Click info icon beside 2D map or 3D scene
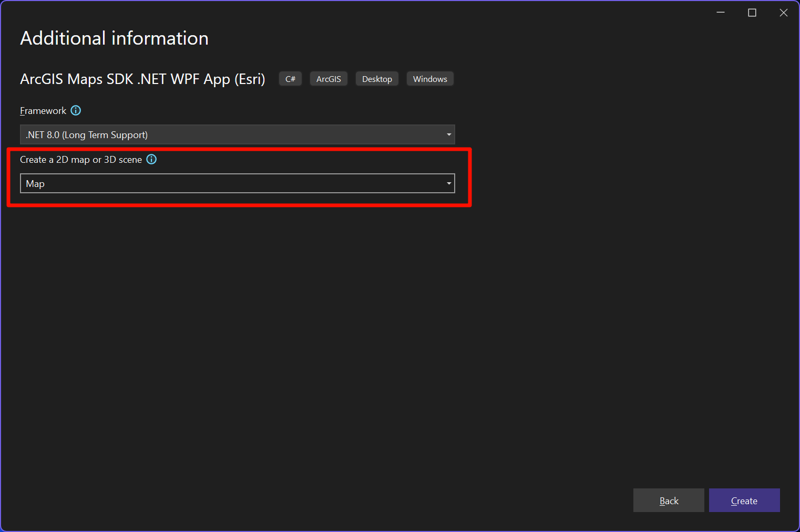The image size is (800, 532). click(x=151, y=159)
